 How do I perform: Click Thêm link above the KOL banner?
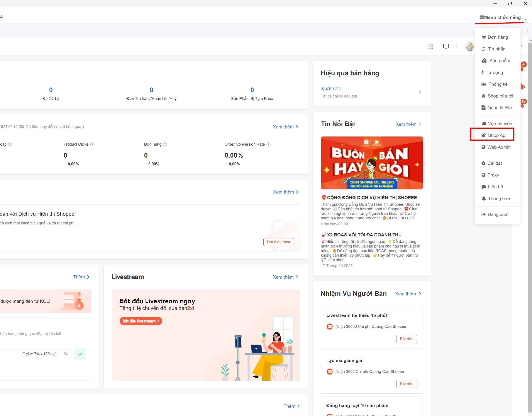click(81, 277)
